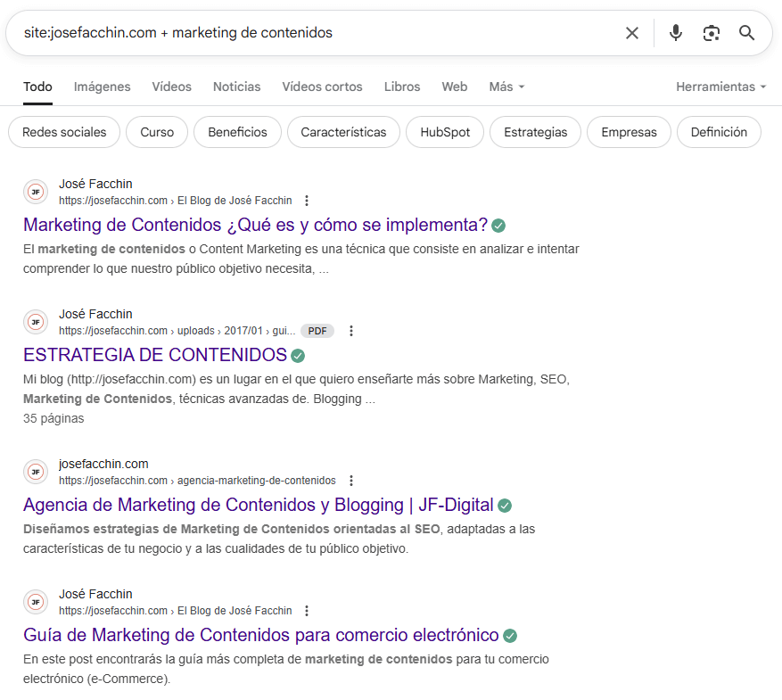This screenshot has height=700, width=782.
Task: Filter by Redes sociales chip
Action: pos(64,132)
